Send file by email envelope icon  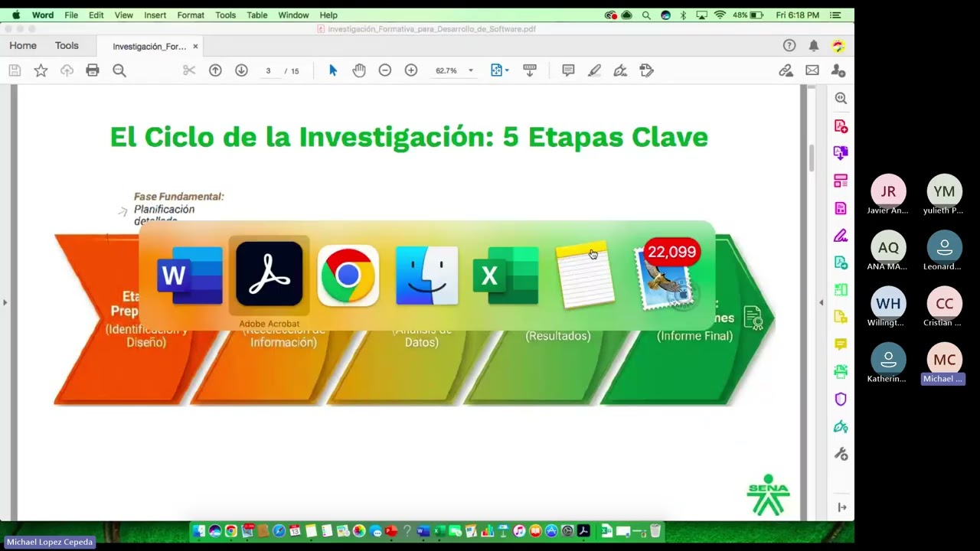(812, 70)
